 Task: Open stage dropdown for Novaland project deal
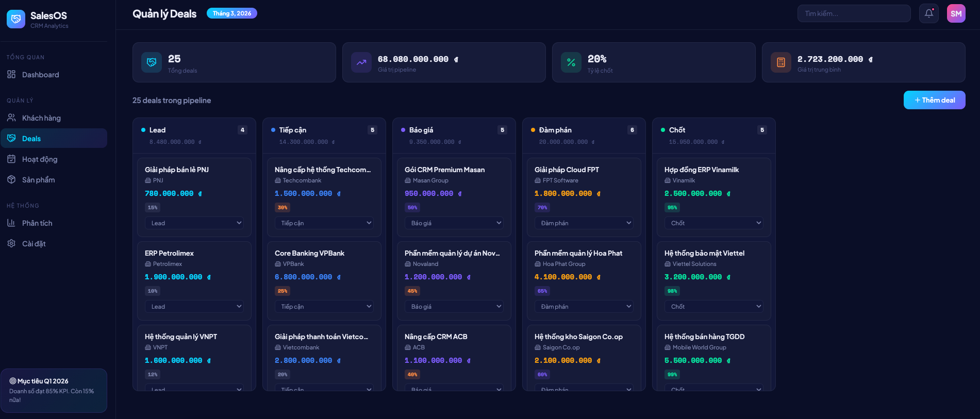point(454,307)
